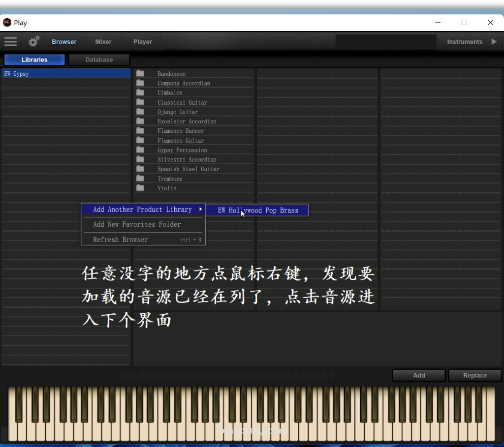This screenshot has height=447, width=504.
Task: Select the Flamenco Dancer name
Action: (x=181, y=131)
